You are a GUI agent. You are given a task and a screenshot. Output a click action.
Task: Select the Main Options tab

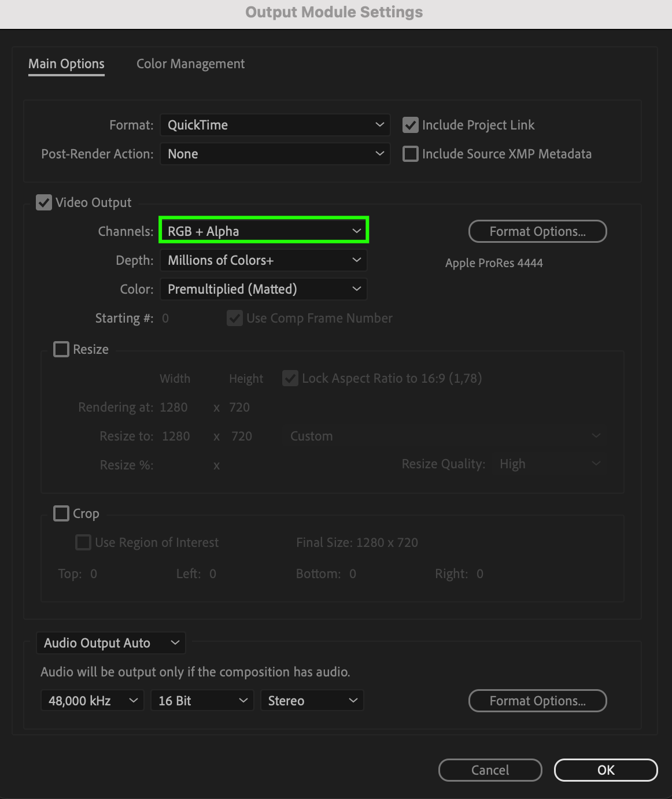(67, 64)
